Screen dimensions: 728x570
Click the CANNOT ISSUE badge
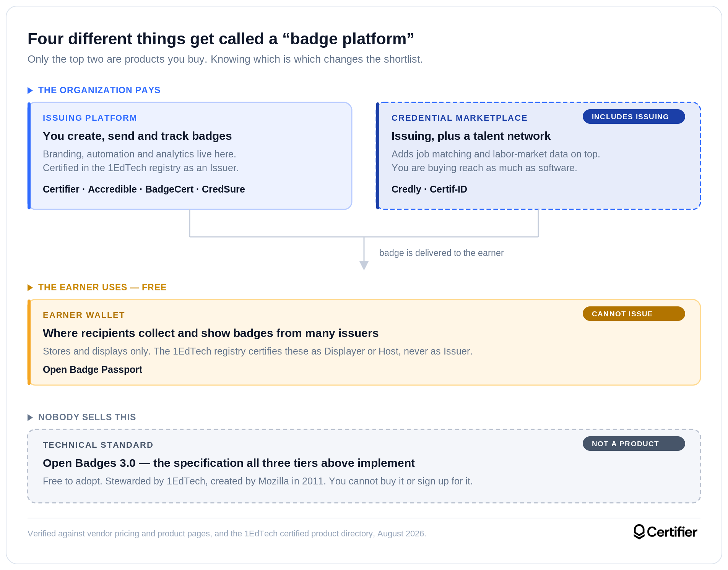(x=634, y=314)
